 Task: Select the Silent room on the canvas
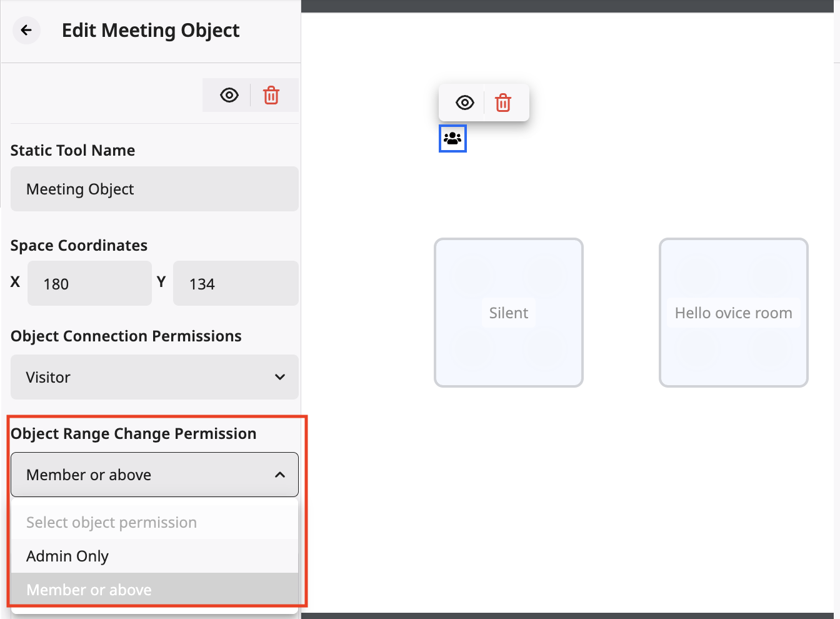click(508, 313)
